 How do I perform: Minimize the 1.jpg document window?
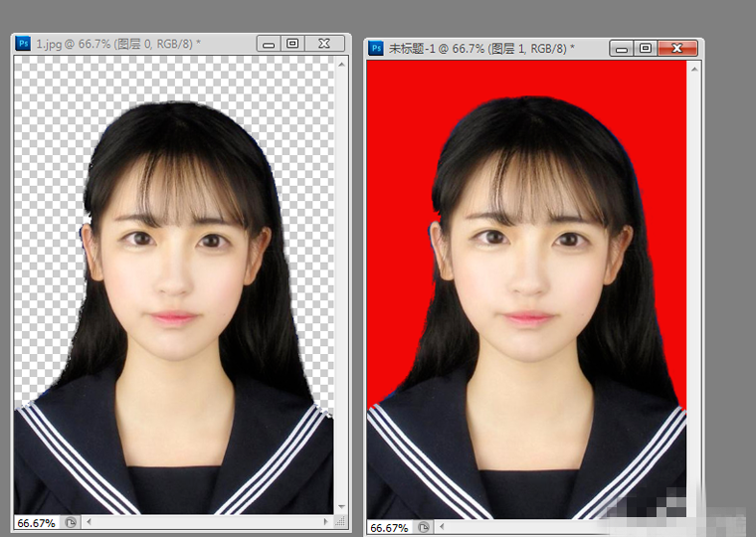click(x=268, y=44)
